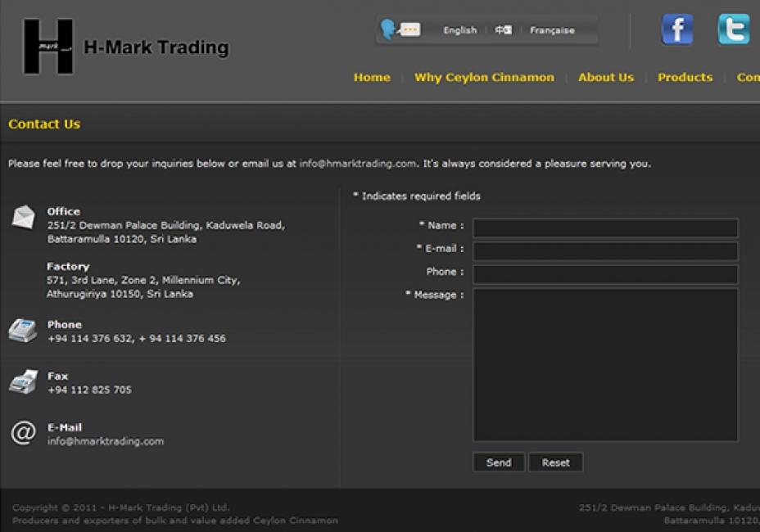Switch language to Chinese
The width and height of the screenshot is (760, 532).
click(x=503, y=30)
